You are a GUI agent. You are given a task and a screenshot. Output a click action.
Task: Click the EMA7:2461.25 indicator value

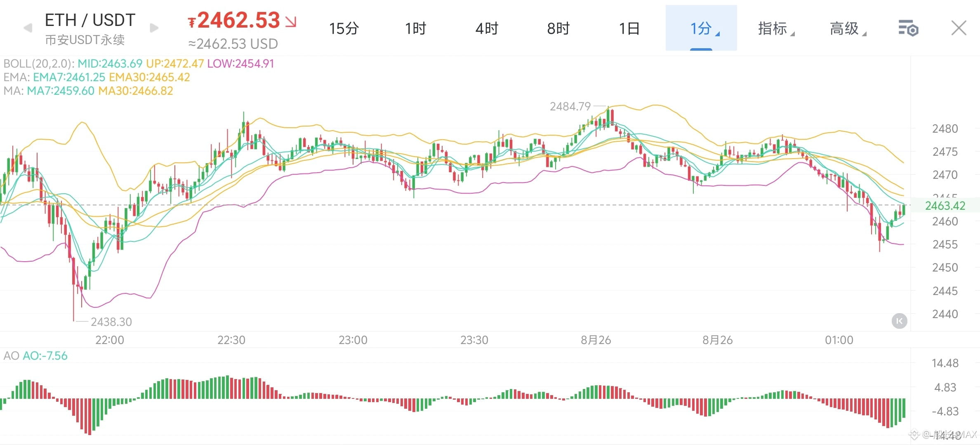(69, 77)
